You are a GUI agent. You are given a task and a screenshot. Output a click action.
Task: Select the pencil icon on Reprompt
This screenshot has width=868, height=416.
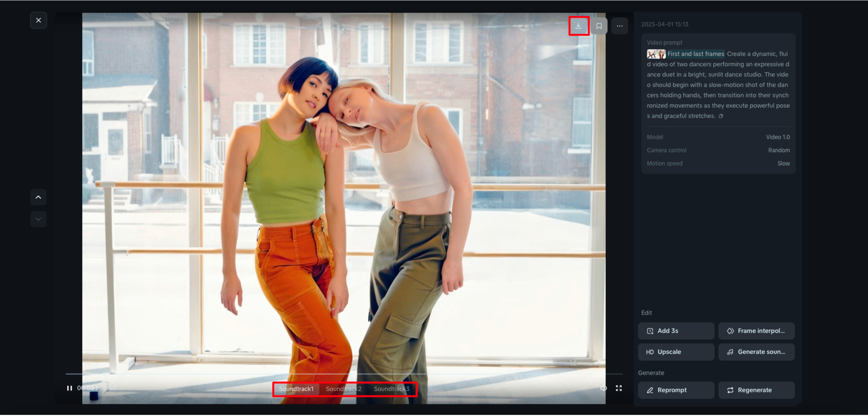tap(650, 390)
